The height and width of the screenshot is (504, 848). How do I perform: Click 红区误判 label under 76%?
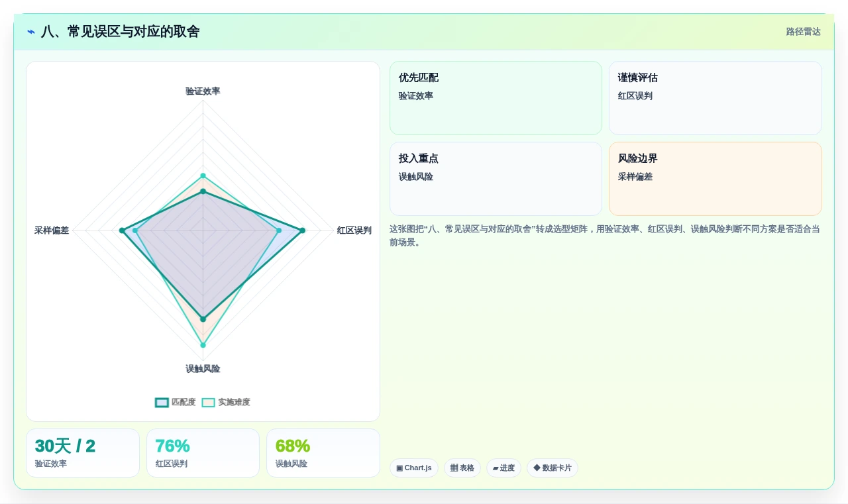pyautogui.click(x=172, y=464)
